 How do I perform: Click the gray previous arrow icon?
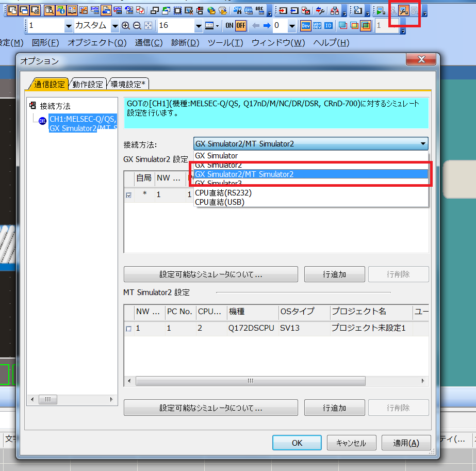(x=256, y=25)
